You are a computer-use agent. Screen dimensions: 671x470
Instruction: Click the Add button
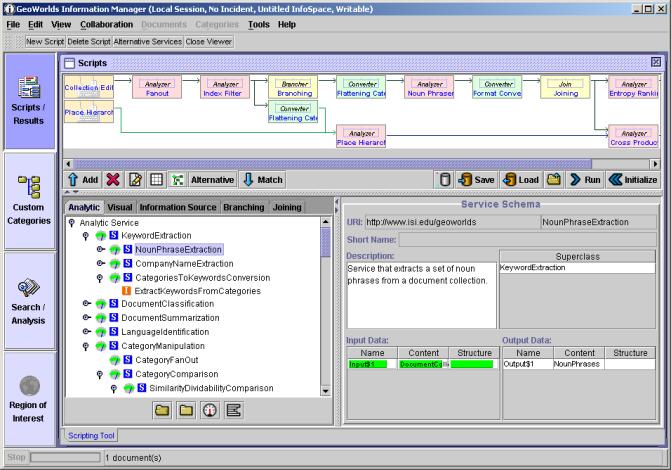click(x=83, y=180)
